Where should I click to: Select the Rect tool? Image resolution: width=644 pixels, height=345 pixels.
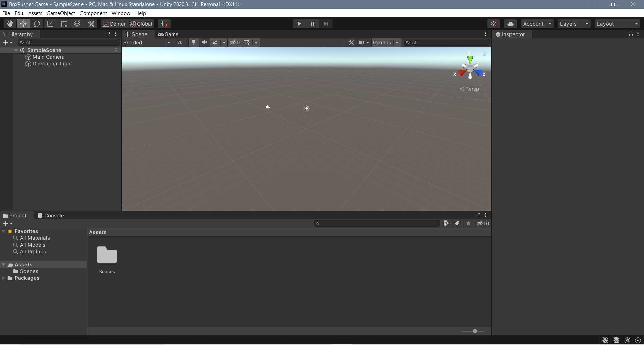click(64, 24)
